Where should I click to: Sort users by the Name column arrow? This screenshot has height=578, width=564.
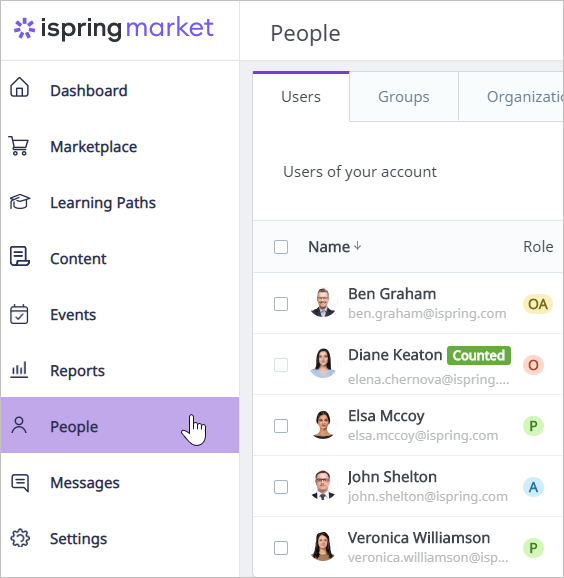click(x=357, y=246)
